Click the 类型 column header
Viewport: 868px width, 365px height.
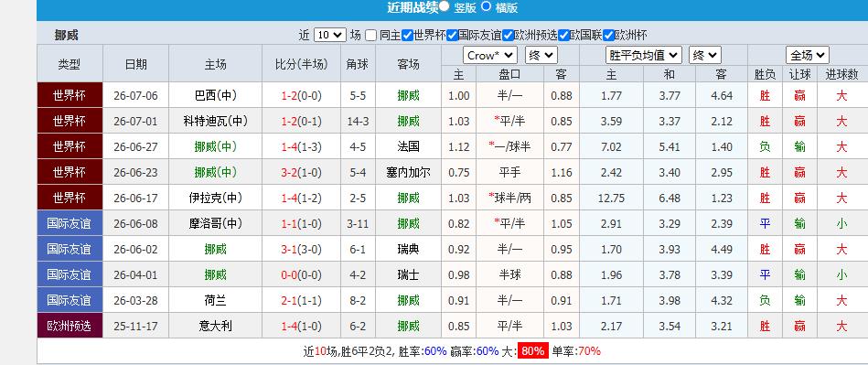click(x=70, y=64)
